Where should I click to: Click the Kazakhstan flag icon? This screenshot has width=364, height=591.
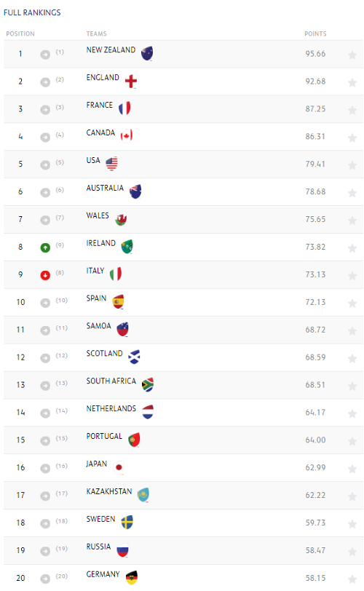(143, 495)
